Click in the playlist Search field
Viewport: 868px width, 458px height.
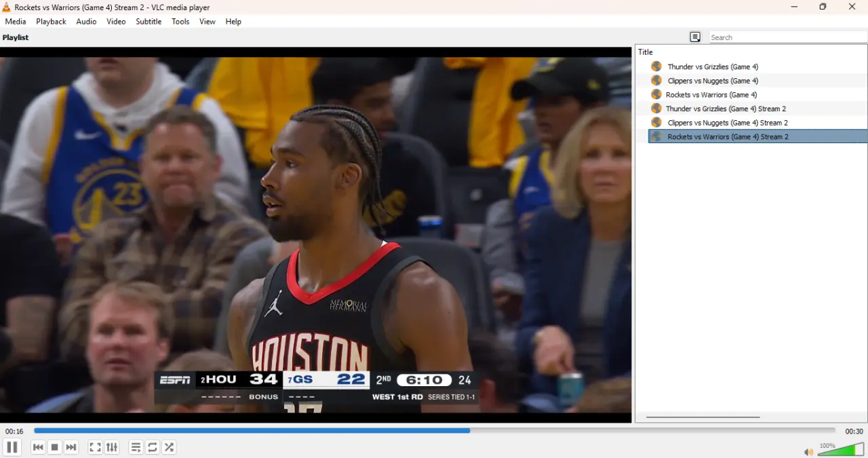788,37
